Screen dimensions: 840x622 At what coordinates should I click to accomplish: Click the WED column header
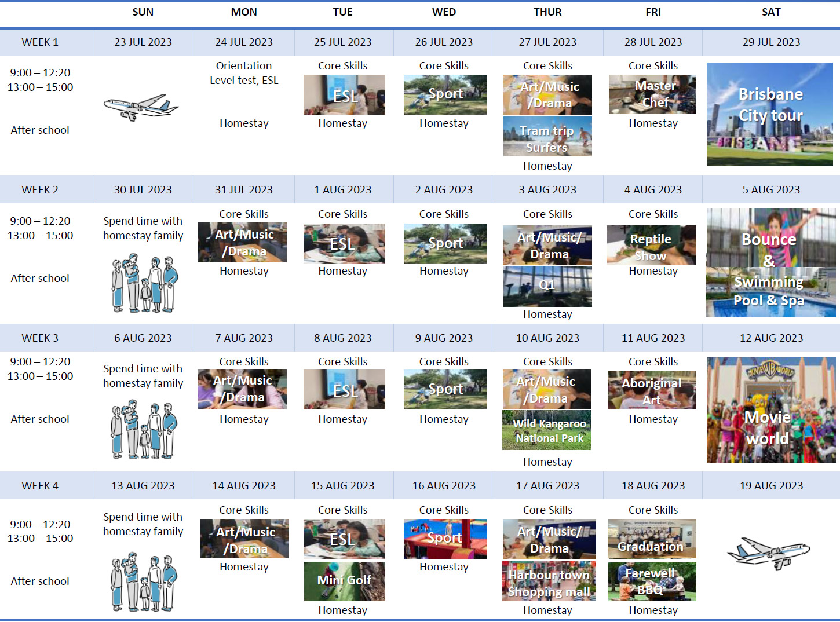point(444,12)
